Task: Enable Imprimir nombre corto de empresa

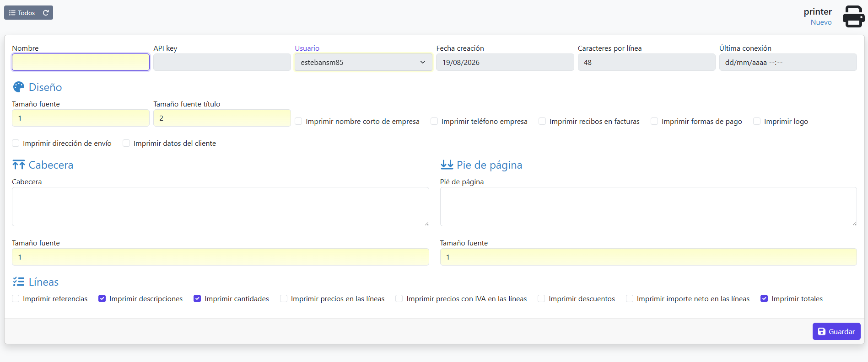Action: point(298,121)
